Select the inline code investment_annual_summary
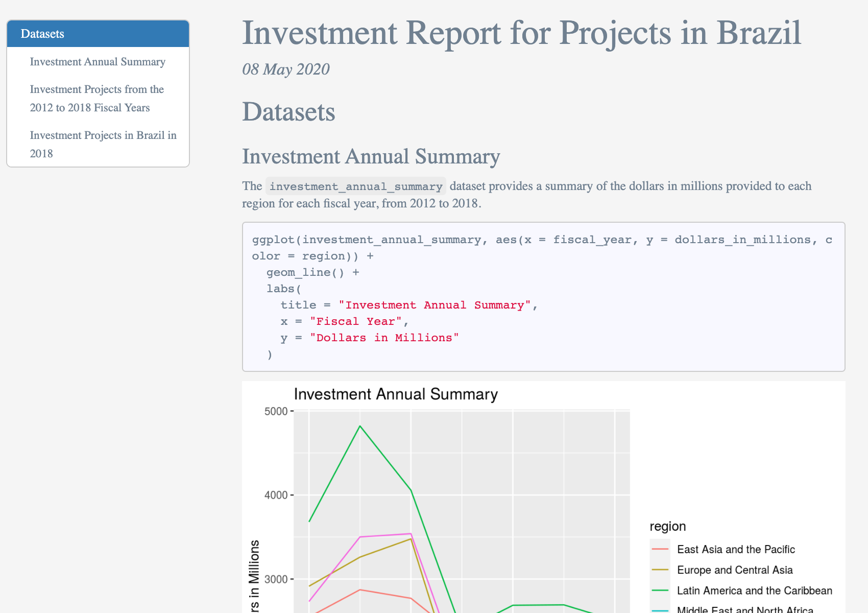 pyautogui.click(x=356, y=186)
